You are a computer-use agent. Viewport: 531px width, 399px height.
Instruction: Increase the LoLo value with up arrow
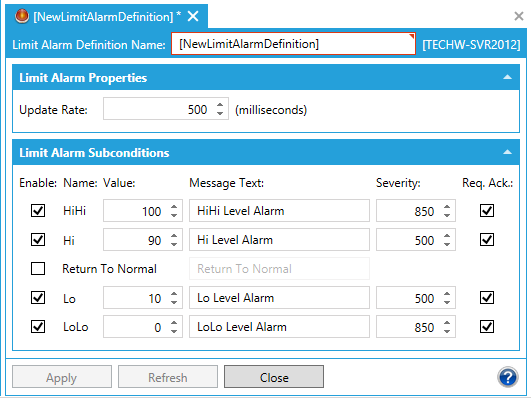point(174,323)
